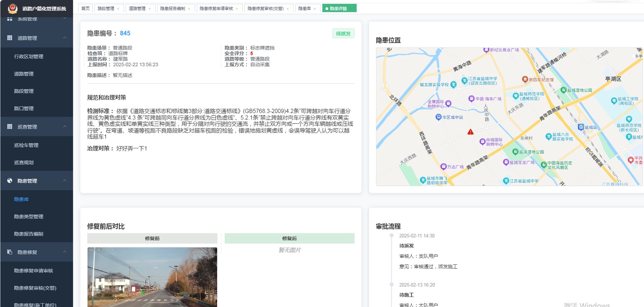Click the 市区城中站 transit icon on map

(438, 117)
